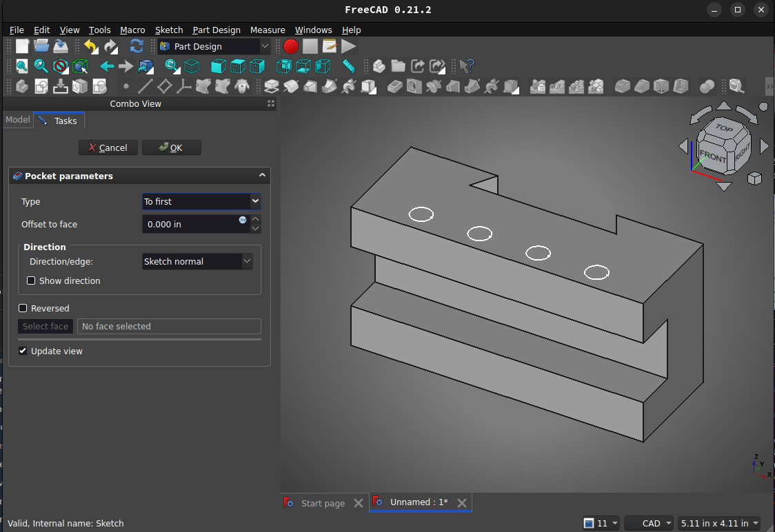
Task: Create a datum plane
Action: pos(165,86)
